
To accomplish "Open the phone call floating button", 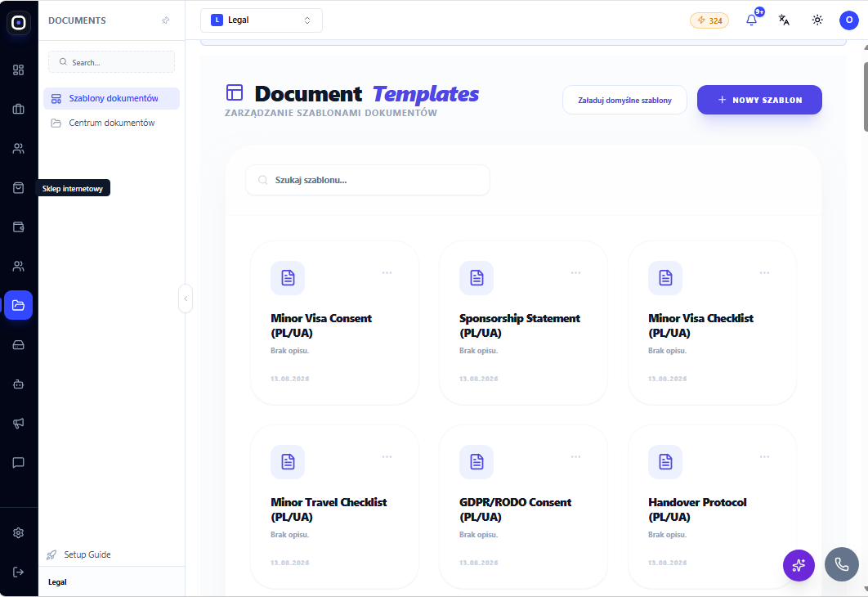I will (841, 565).
